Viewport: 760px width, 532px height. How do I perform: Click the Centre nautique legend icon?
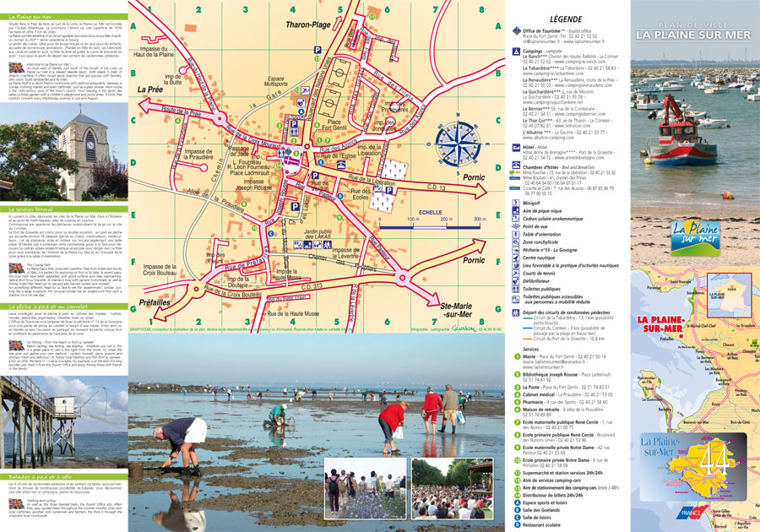pos(516,258)
